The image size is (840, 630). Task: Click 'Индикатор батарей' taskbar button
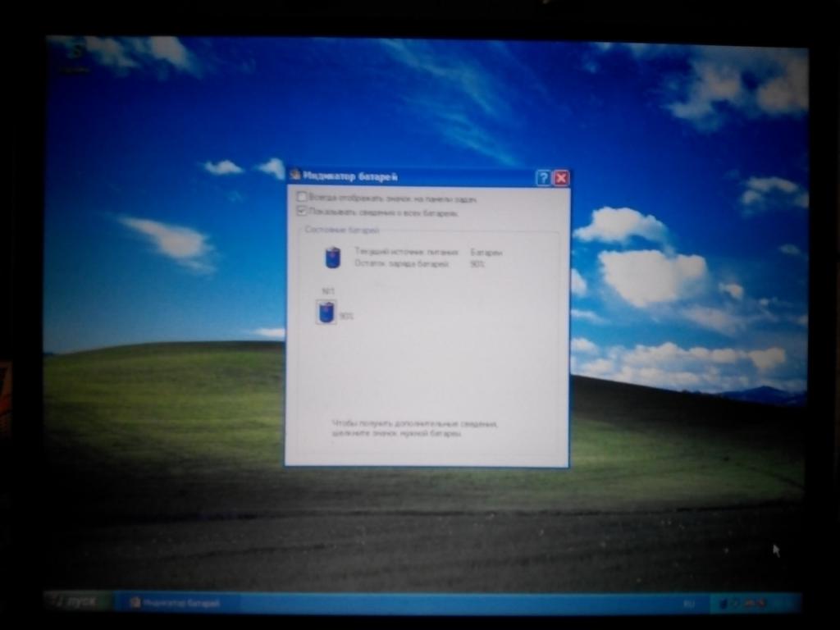point(176,603)
